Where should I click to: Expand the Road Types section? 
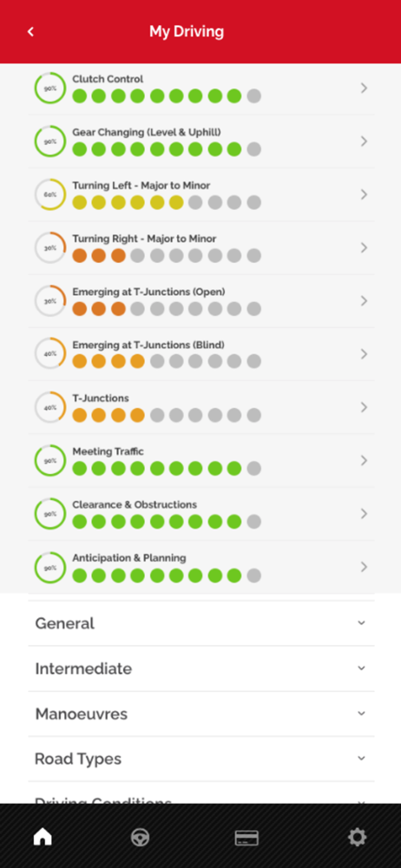201,759
